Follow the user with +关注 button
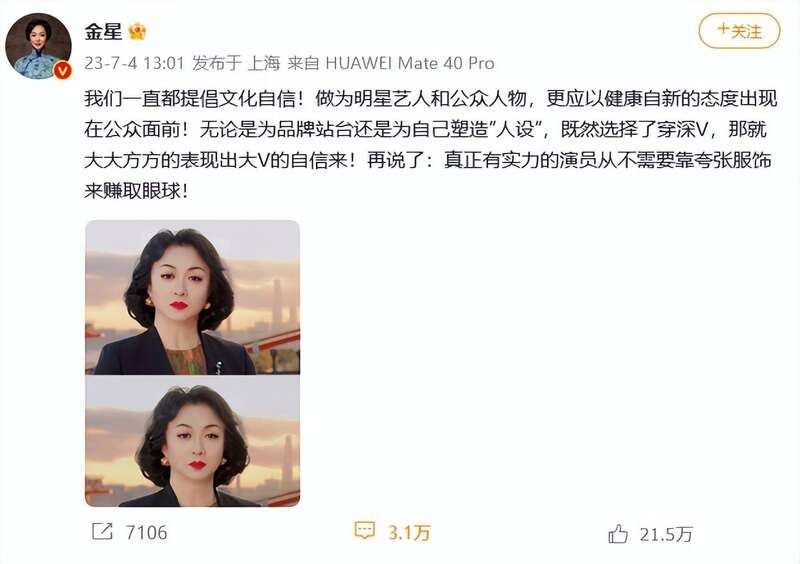The image size is (800, 564). tap(739, 31)
